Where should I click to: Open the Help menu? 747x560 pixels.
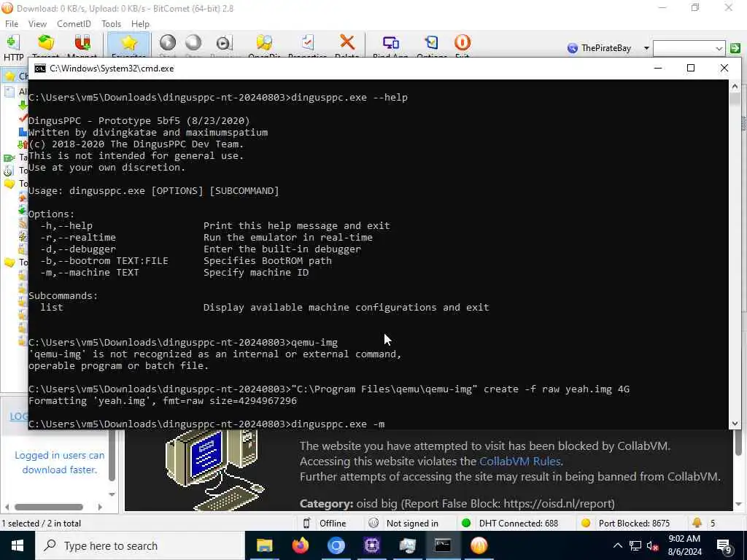pos(140,24)
